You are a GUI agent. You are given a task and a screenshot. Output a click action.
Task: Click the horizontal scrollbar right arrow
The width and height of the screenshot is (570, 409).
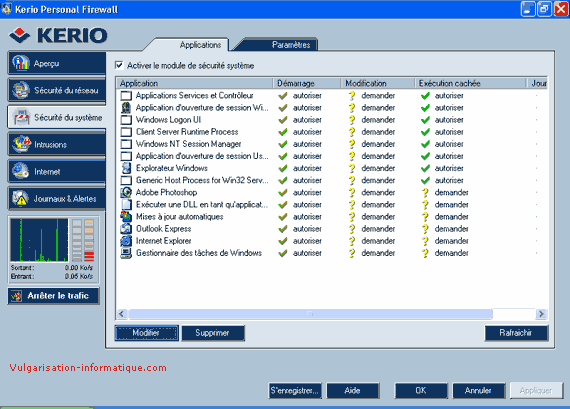[x=541, y=314]
